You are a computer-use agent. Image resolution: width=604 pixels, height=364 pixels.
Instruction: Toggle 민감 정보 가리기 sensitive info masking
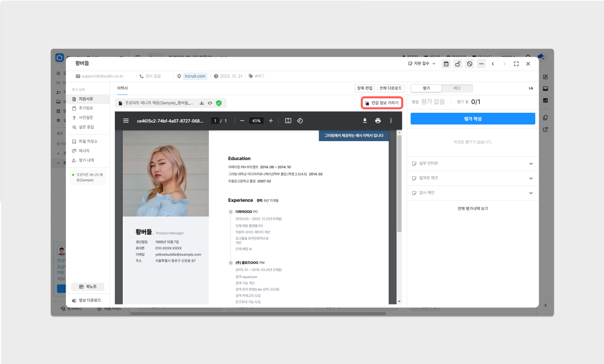click(x=382, y=103)
